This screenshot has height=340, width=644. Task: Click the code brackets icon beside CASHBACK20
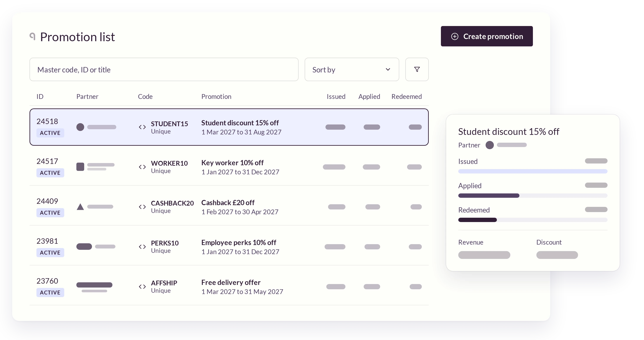pyautogui.click(x=142, y=207)
